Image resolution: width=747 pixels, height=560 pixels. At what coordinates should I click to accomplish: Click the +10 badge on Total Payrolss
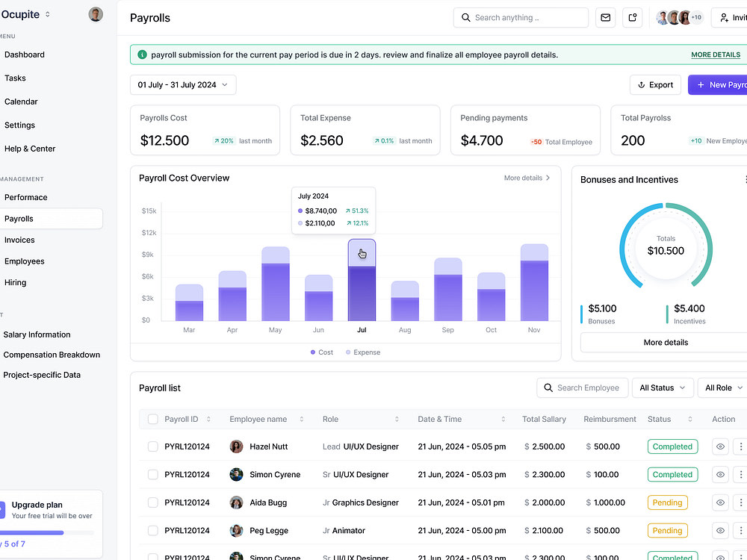tap(696, 141)
